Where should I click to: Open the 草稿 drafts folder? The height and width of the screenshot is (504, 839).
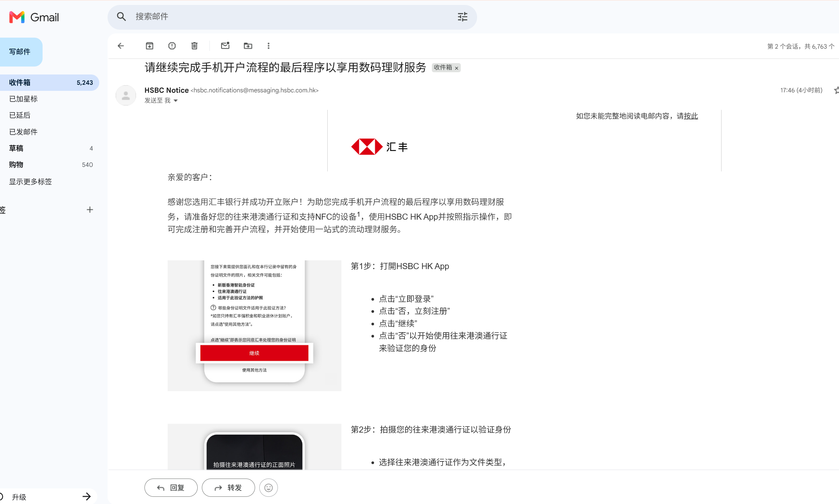[x=49, y=148]
